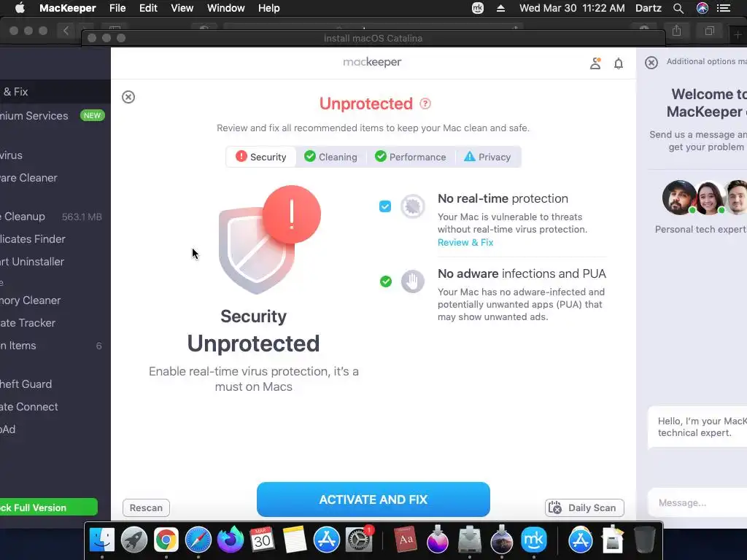Viewport: 747px width, 560px height.
Task: Open Notes from the Dock
Action: pos(295,540)
